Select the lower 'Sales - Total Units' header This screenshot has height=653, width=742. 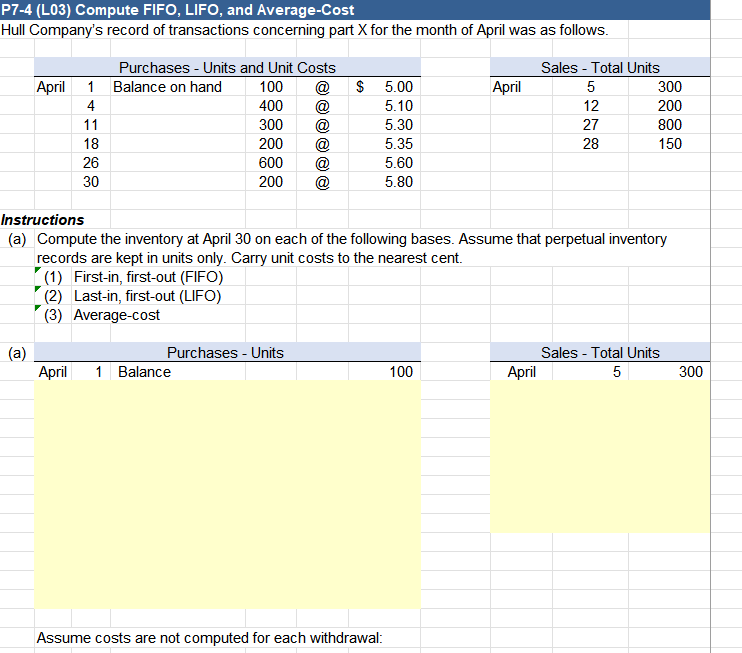pyautogui.click(x=600, y=353)
